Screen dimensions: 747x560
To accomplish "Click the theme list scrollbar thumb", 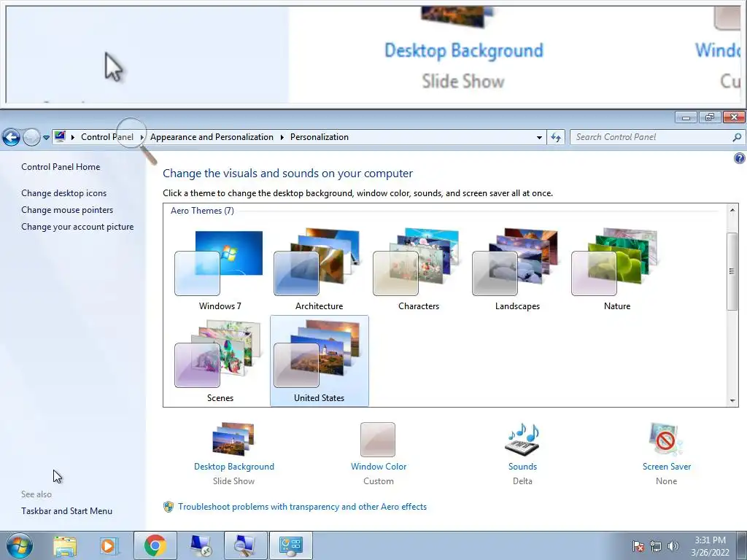I will 732,271.
